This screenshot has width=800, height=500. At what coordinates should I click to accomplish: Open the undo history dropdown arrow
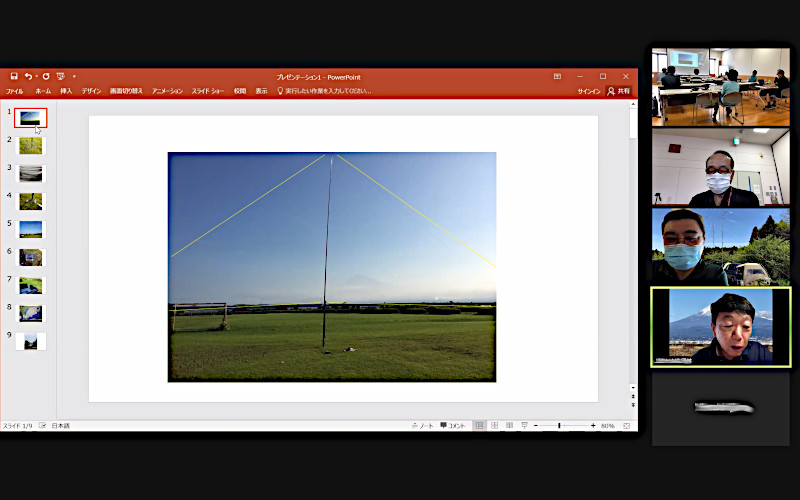pyautogui.click(x=36, y=77)
